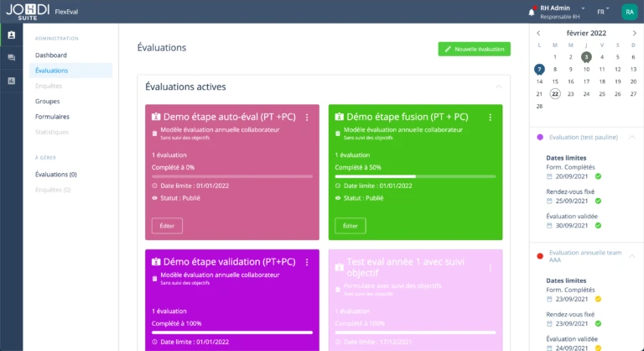Open Dashboard in the administration menu
Image resolution: width=644 pixels, height=351 pixels.
click(x=50, y=55)
